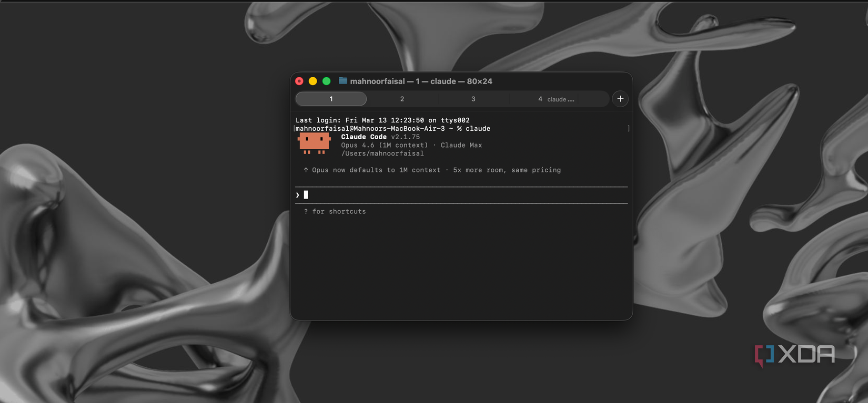Switch to terminal tab 2
This screenshot has height=403, width=868.
point(402,99)
